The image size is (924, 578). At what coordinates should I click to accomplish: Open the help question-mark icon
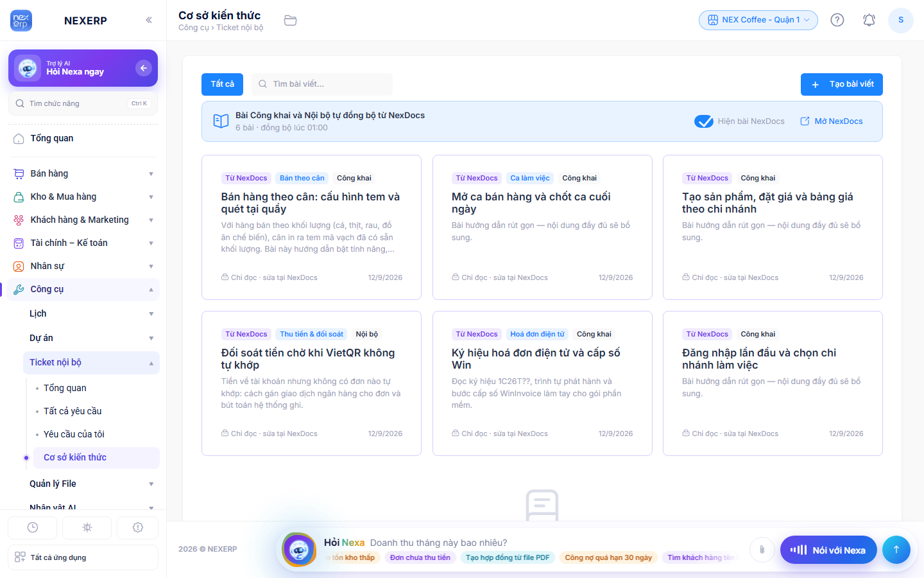[837, 20]
